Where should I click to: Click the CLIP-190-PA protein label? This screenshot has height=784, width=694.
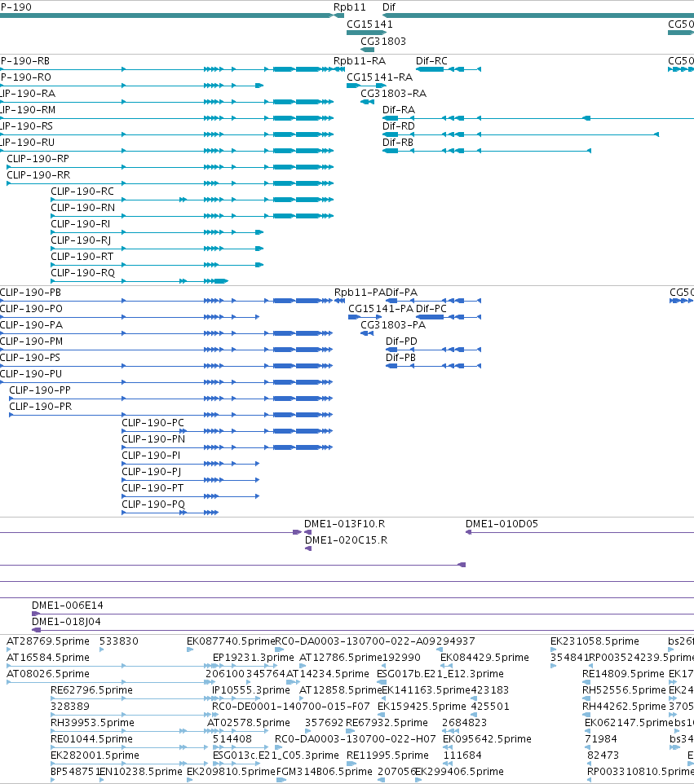31,325
